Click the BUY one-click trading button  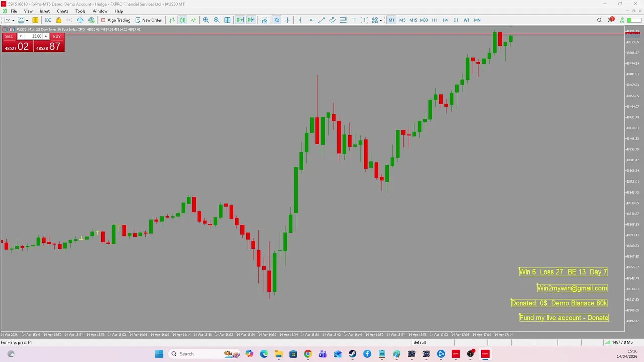[57, 36]
